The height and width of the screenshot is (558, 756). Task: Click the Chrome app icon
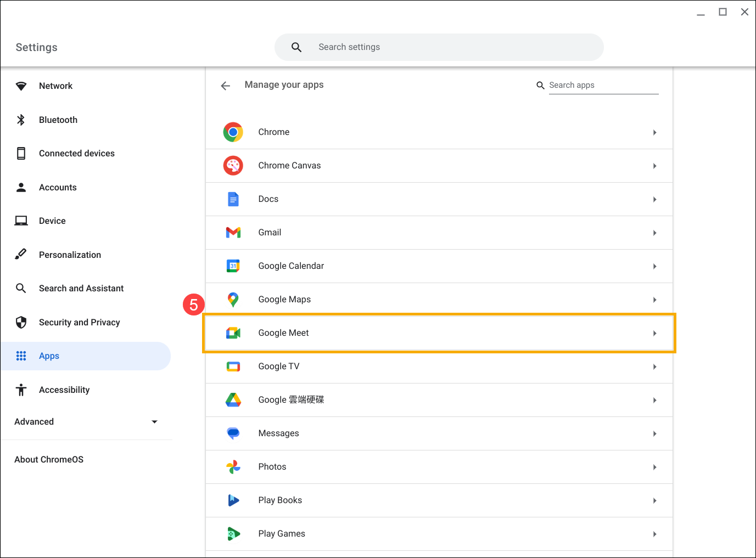pyautogui.click(x=233, y=132)
